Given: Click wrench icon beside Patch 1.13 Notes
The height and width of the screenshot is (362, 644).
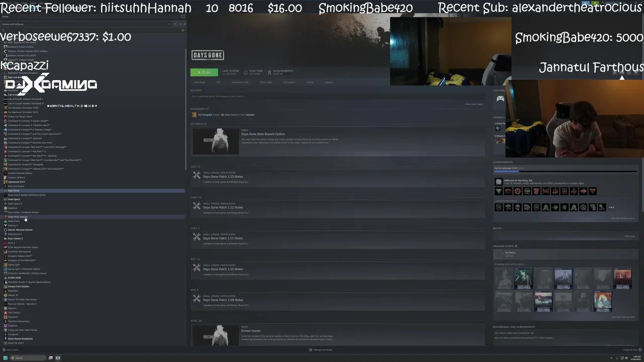Looking at the screenshot, I should pyautogui.click(x=197, y=175).
